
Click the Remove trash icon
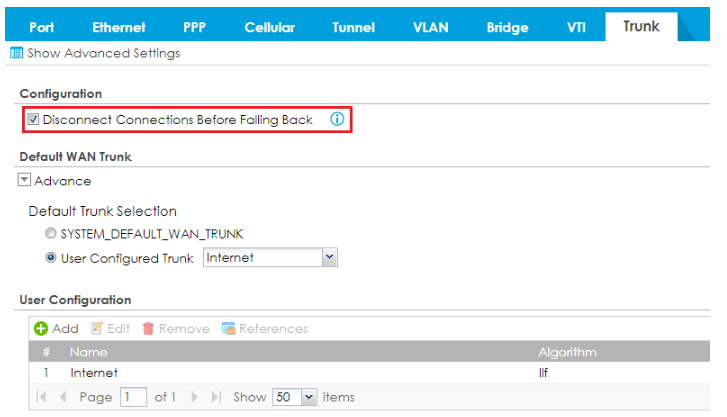148,328
